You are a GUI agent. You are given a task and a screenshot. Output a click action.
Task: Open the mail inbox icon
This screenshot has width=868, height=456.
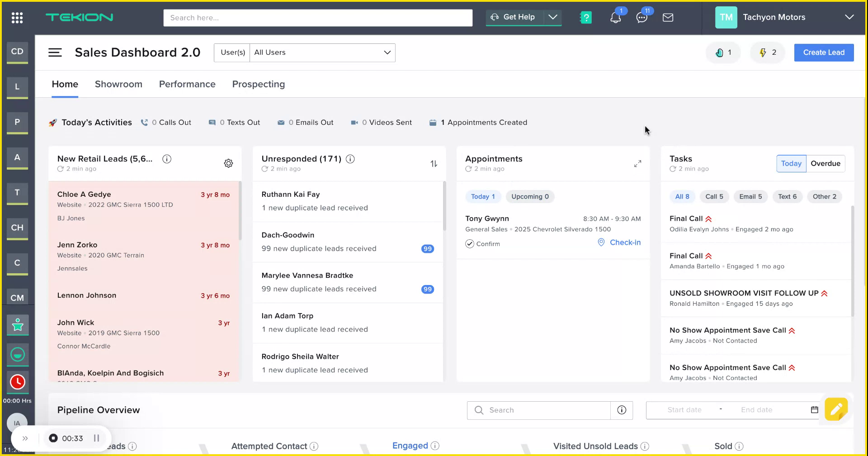tap(668, 17)
